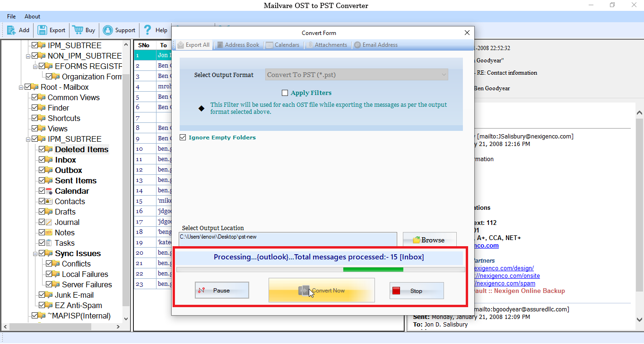The height and width of the screenshot is (344, 644).
Task: Click the Notes sticky icon in tree
Action: [49, 232]
